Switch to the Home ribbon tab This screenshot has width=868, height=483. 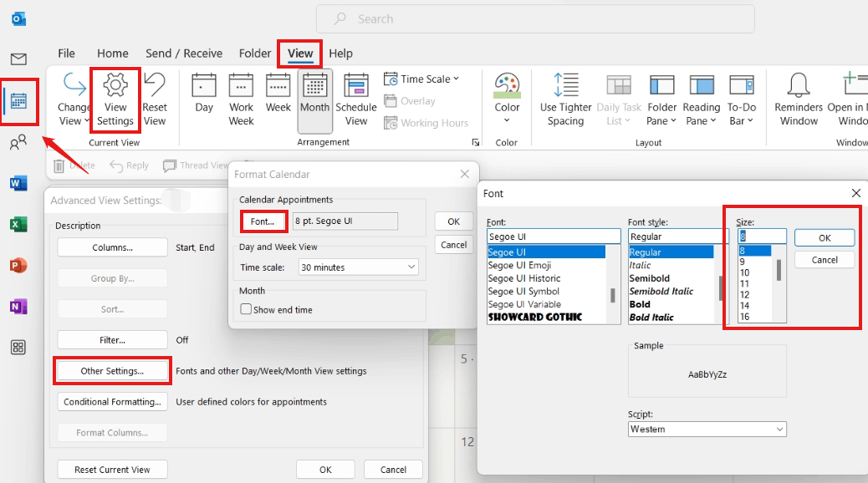click(112, 53)
